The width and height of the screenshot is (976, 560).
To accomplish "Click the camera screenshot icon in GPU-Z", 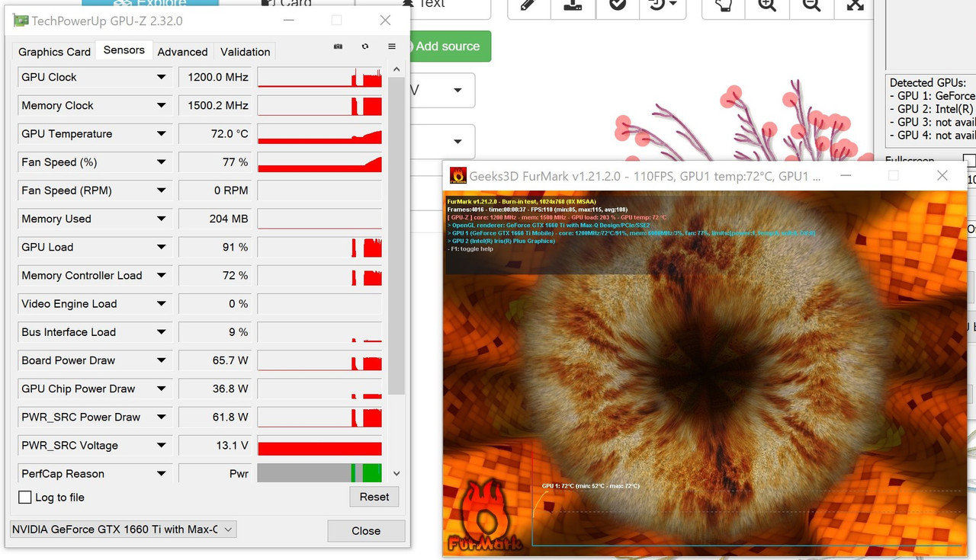I will 338,46.
